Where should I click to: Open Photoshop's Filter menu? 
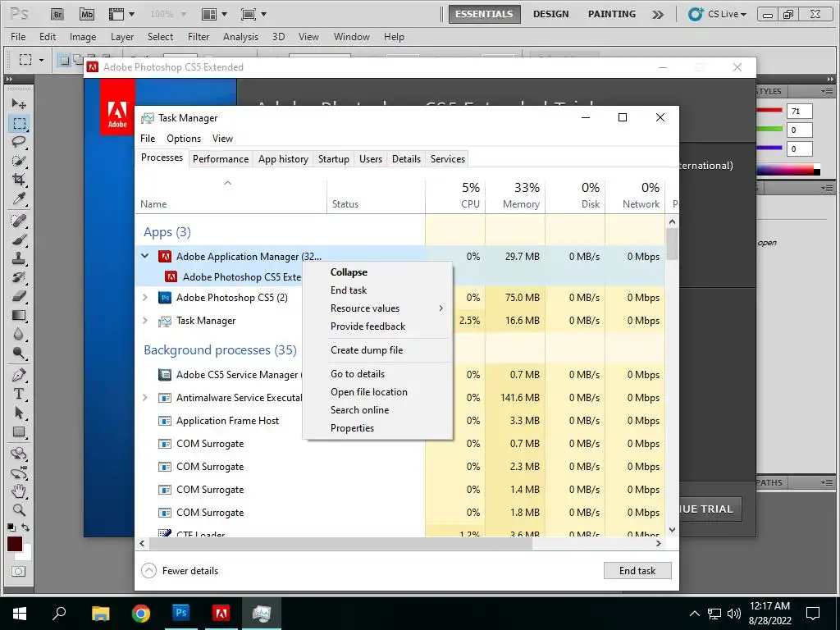click(199, 36)
